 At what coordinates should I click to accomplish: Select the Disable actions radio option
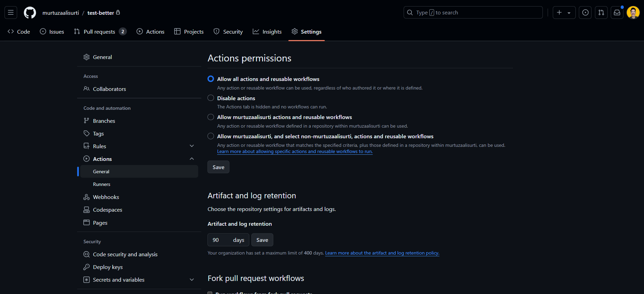click(x=211, y=98)
